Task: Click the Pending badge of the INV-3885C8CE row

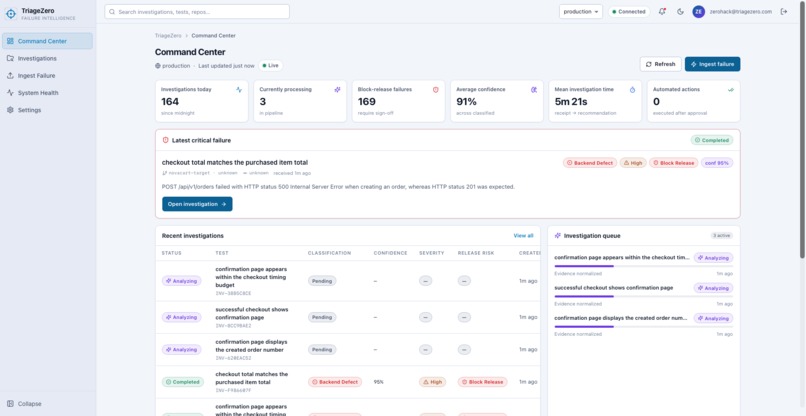Action: point(322,281)
